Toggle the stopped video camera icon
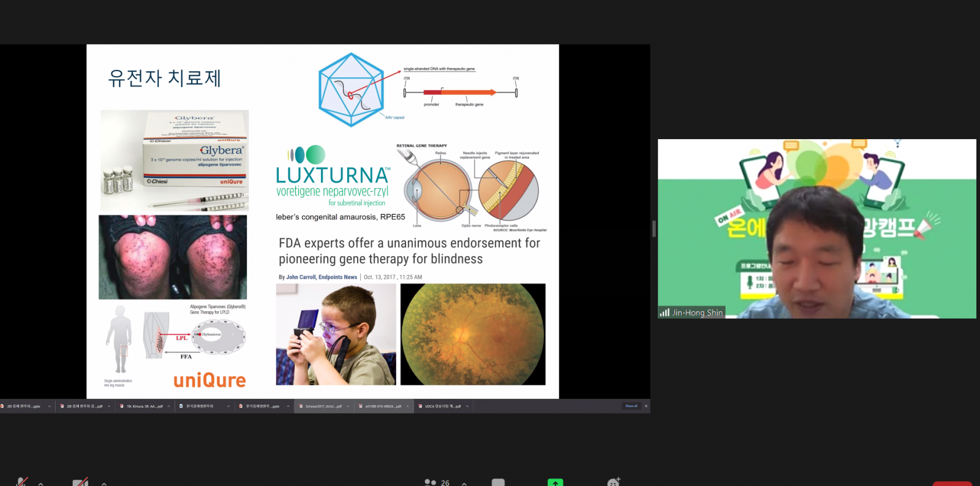Screen dimensions: 980x486 point(80,482)
